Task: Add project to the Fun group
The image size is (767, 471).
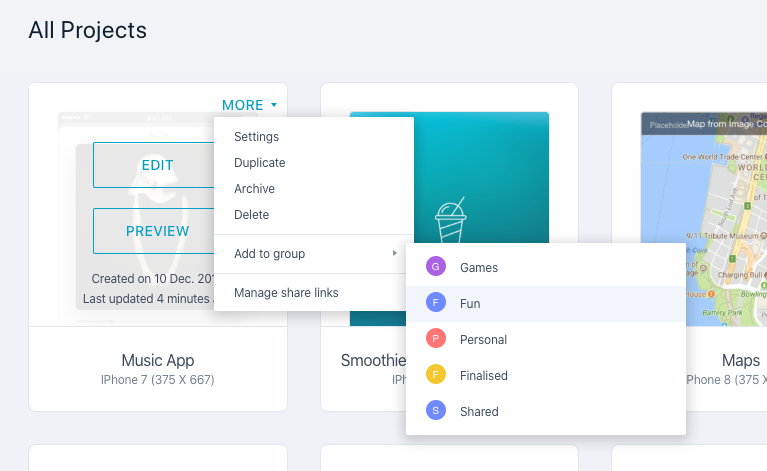Action: (546, 303)
